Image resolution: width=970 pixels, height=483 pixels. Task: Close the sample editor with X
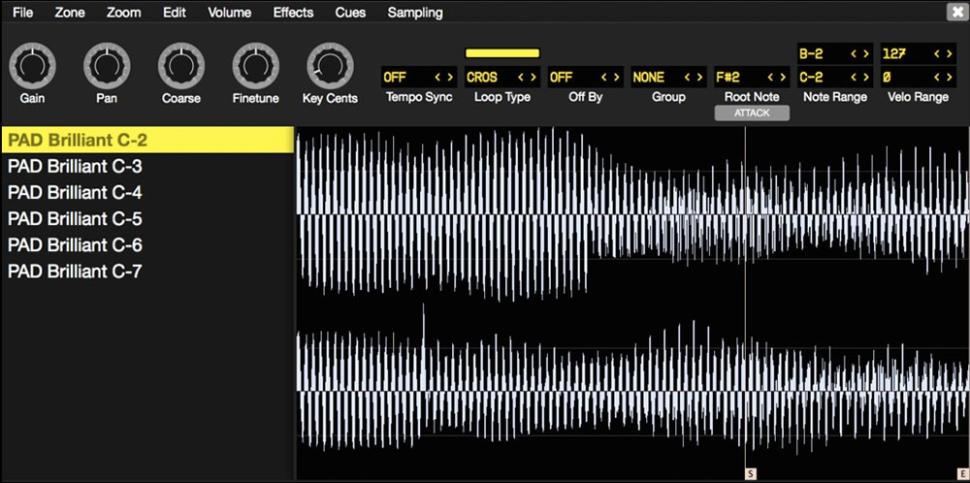point(956,12)
